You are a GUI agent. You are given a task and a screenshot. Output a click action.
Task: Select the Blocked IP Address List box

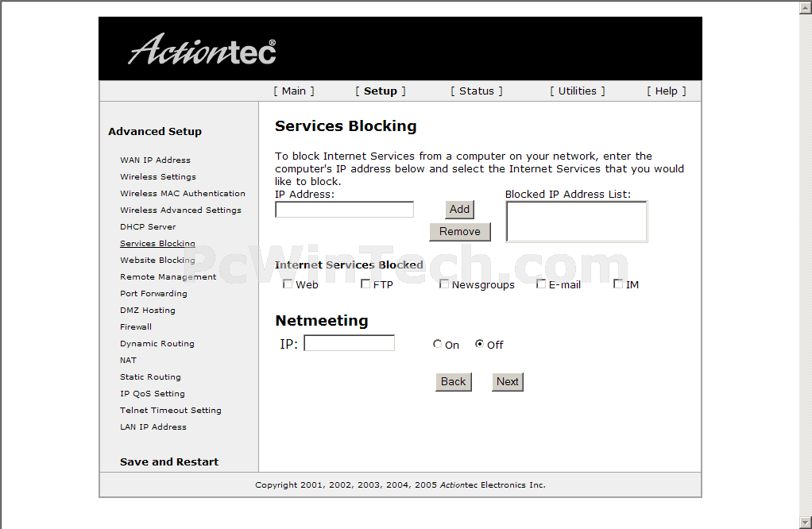(576, 222)
